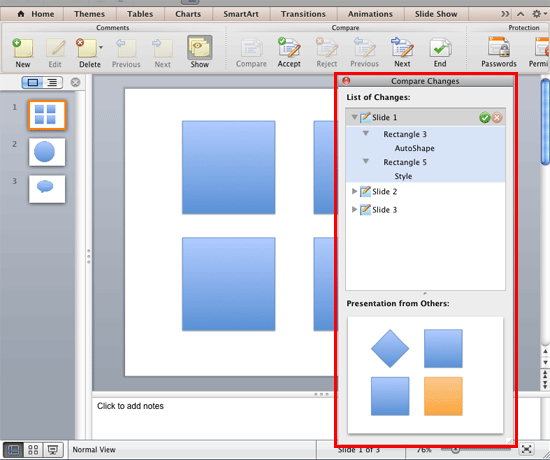Select bottom-left blue rectangle on slide
550x460 pixels.
(x=228, y=284)
